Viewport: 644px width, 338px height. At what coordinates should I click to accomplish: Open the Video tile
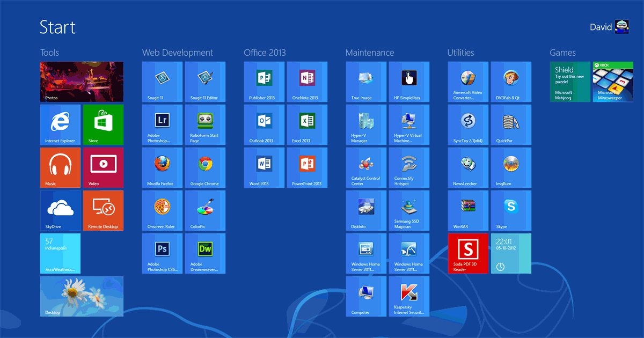click(x=103, y=167)
